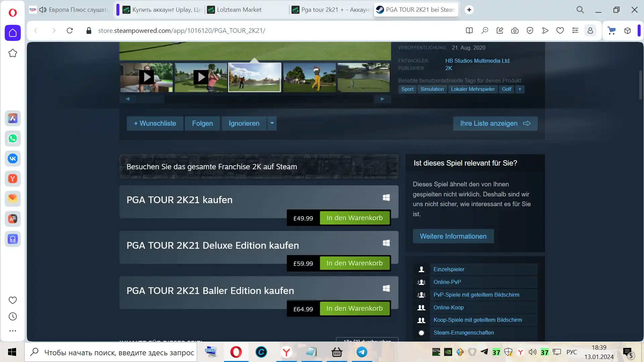Click the + Wunschliste button
The height and width of the screenshot is (362, 644).
point(155,123)
